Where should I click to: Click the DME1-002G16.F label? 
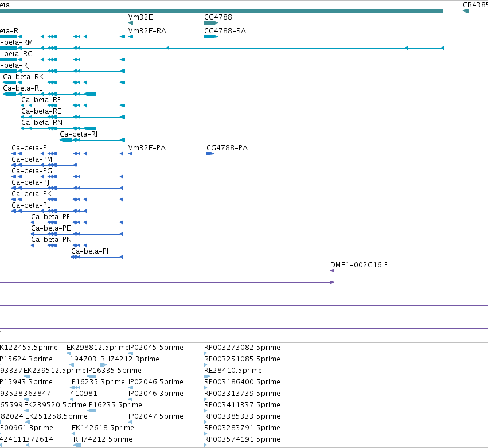coord(359,265)
